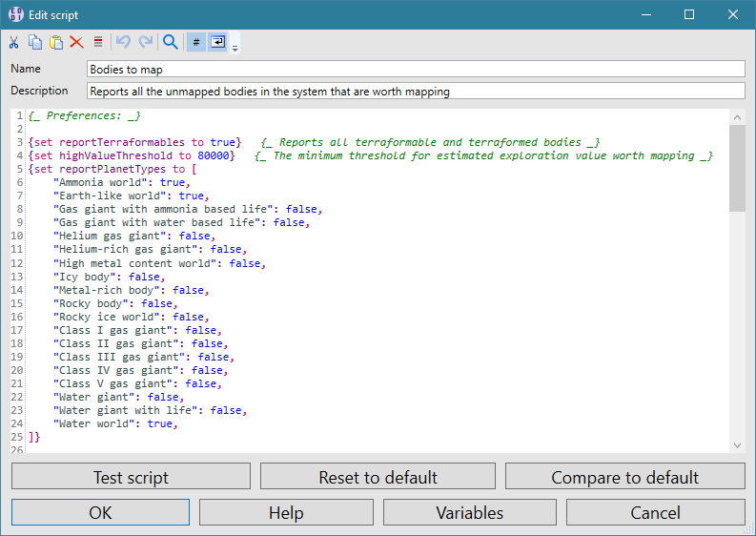Click the Cut scissors icon
The height and width of the screenshot is (536, 756).
(13, 43)
